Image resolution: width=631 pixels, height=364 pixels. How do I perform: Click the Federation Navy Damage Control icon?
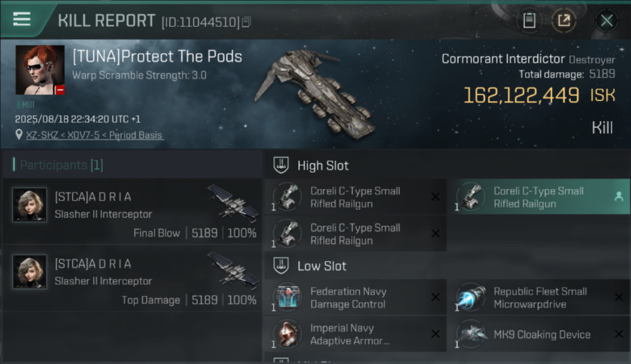[x=287, y=297]
